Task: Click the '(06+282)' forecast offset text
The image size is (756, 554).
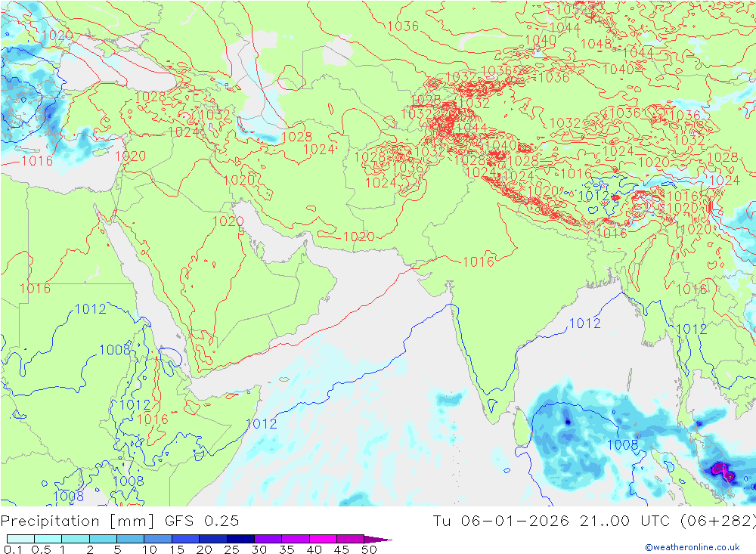Action: coord(718,521)
